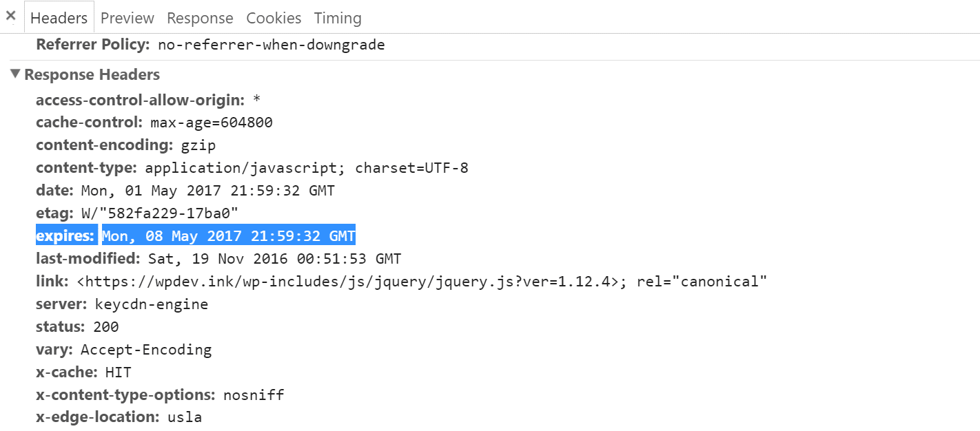The width and height of the screenshot is (980, 431).
Task: Open the Response tab
Action: 200,18
